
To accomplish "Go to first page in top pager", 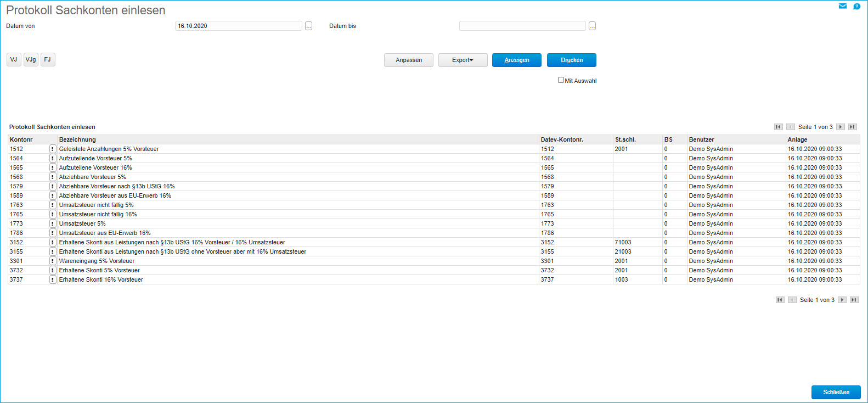I will pyautogui.click(x=778, y=127).
